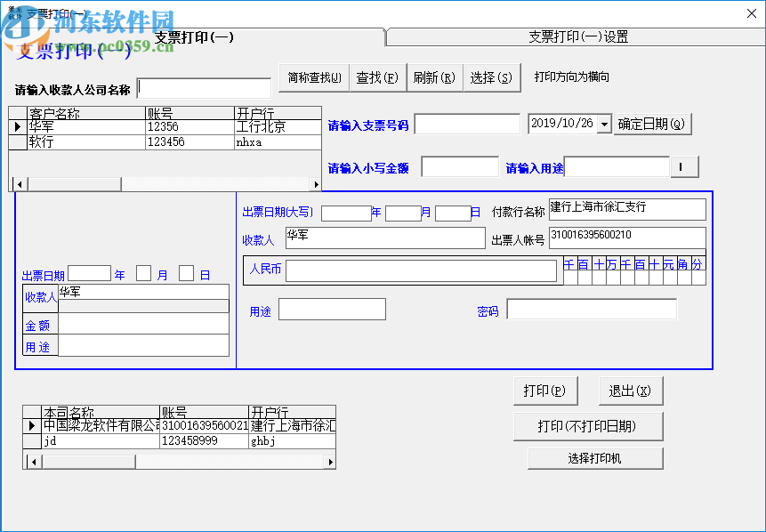Click the small | button beside 请输入用途

click(x=684, y=166)
